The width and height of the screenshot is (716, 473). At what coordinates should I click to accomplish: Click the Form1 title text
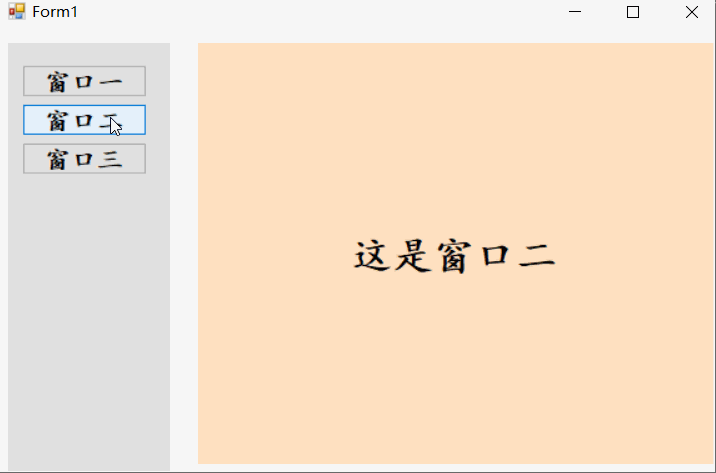click(x=55, y=12)
